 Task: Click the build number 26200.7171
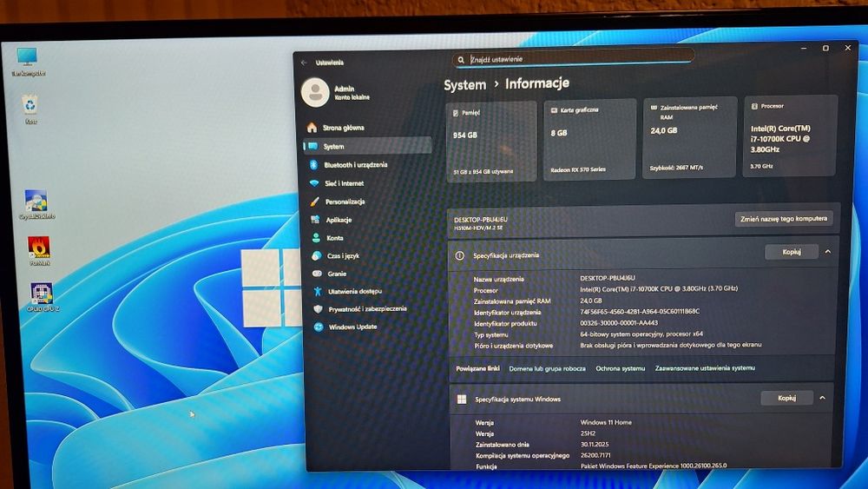(x=595, y=455)
